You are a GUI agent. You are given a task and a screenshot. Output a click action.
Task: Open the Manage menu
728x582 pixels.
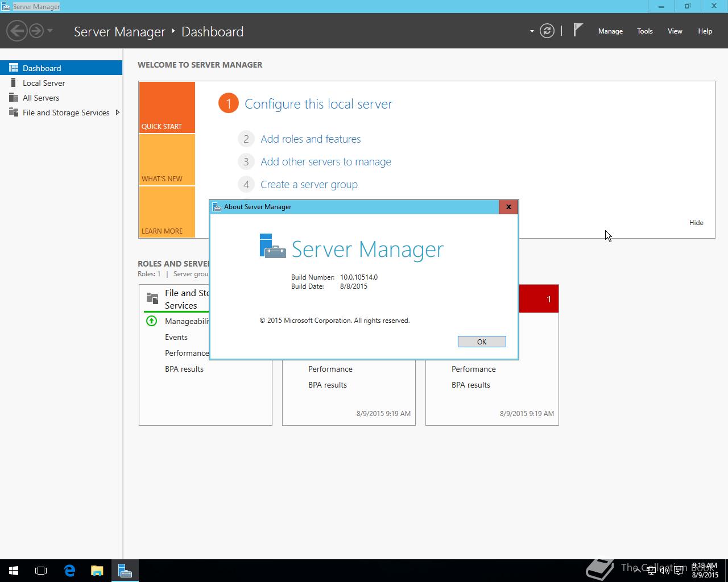tap(610, 31)
